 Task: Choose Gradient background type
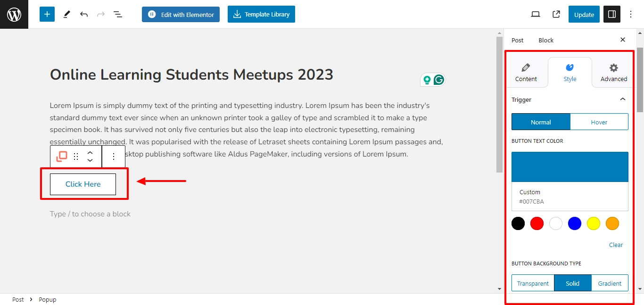tap(610, 283)
